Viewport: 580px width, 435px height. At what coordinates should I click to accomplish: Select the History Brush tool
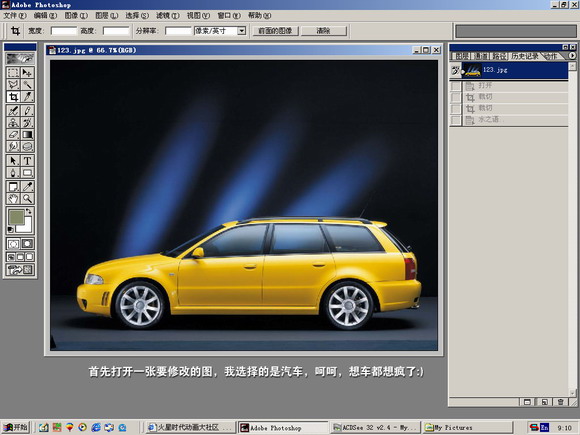pos(27,122)
